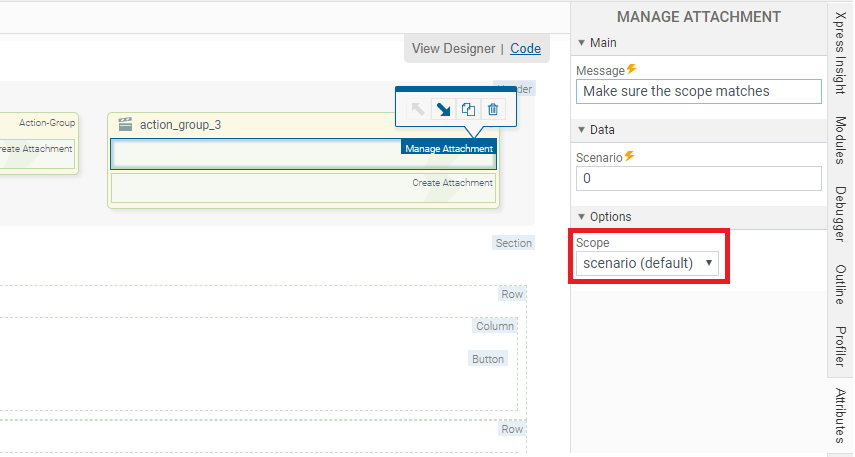Viewport: 855px width, 457px height.
Task: Duplicate the Manage Attachment action
Action: pos(468,109)
